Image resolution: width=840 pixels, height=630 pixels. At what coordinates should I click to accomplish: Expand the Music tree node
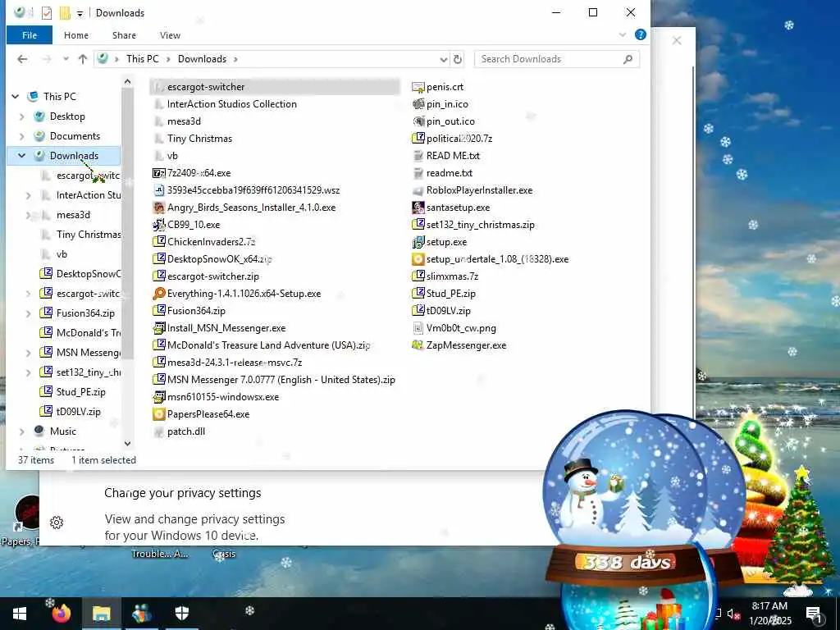(x=21, y=431)
